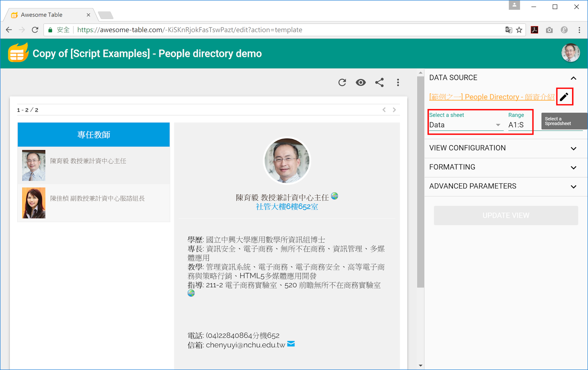Viewport: 588px width, 370px height.
Task: Preview the app with the eye icon
Action: 361,82
